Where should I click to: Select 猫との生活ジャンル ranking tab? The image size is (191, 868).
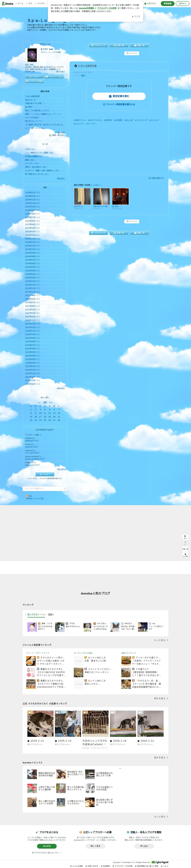click(x=36, y=615)
